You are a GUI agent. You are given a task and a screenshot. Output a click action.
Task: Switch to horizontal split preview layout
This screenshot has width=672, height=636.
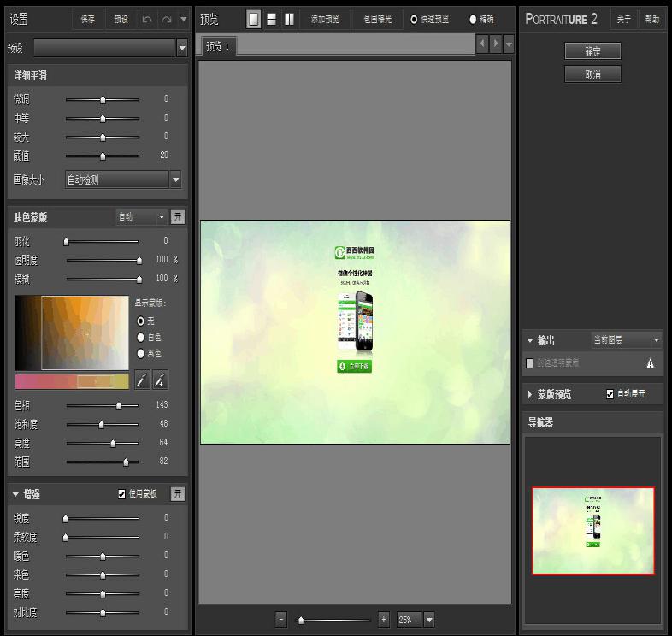pos(271,19)
